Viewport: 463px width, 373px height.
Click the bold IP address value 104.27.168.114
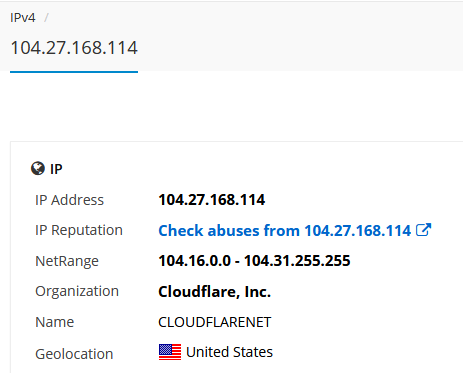[212, 200]
